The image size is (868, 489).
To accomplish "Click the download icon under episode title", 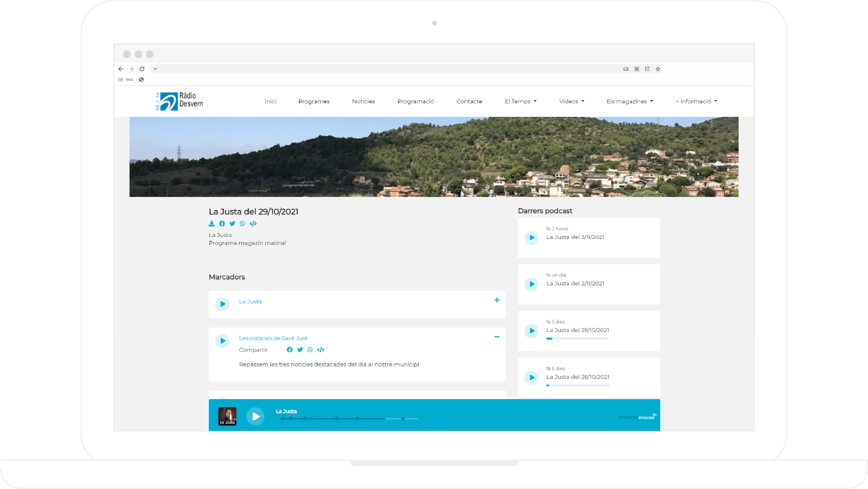I will click(212, 224).
